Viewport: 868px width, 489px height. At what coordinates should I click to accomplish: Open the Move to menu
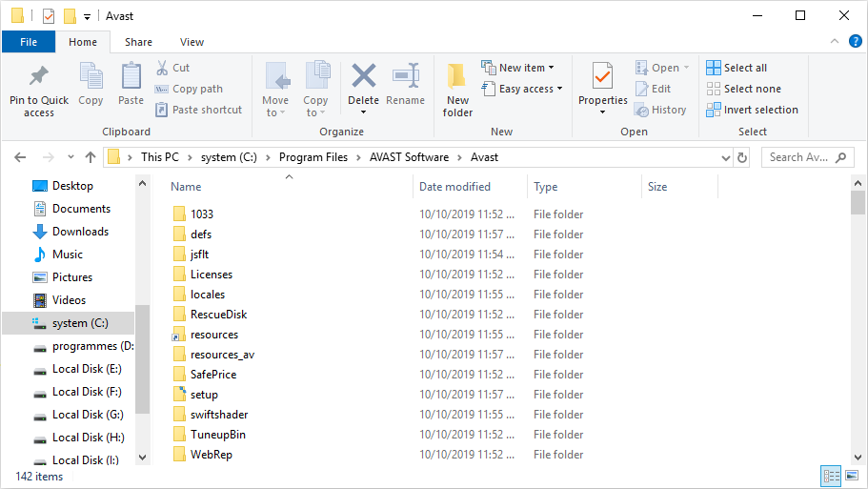coord(275,90)
